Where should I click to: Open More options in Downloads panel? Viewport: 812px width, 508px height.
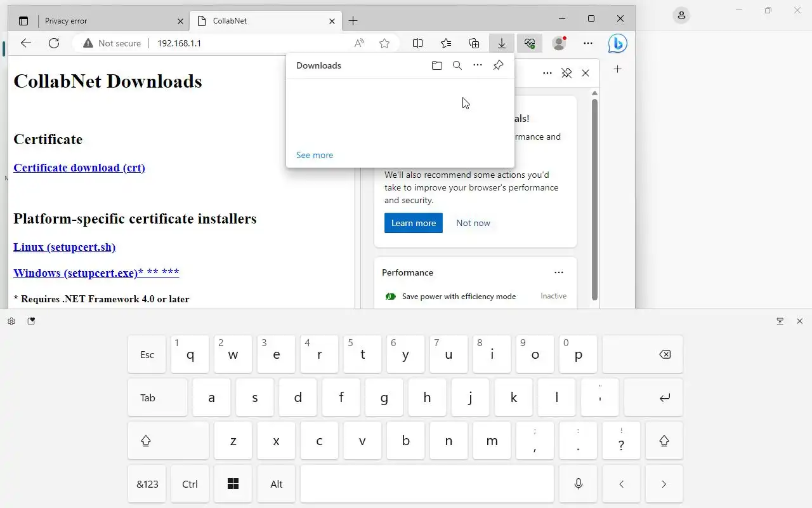478,65
